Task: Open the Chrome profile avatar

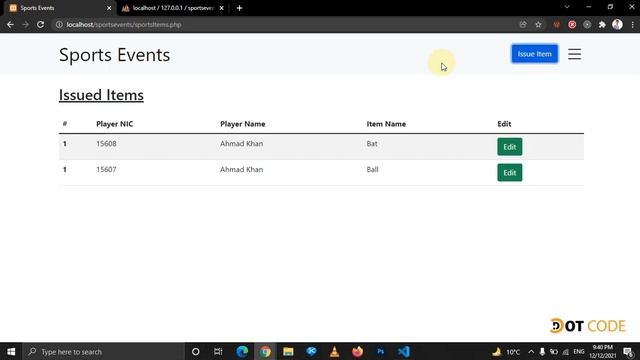Action: (x=617, y=24)
